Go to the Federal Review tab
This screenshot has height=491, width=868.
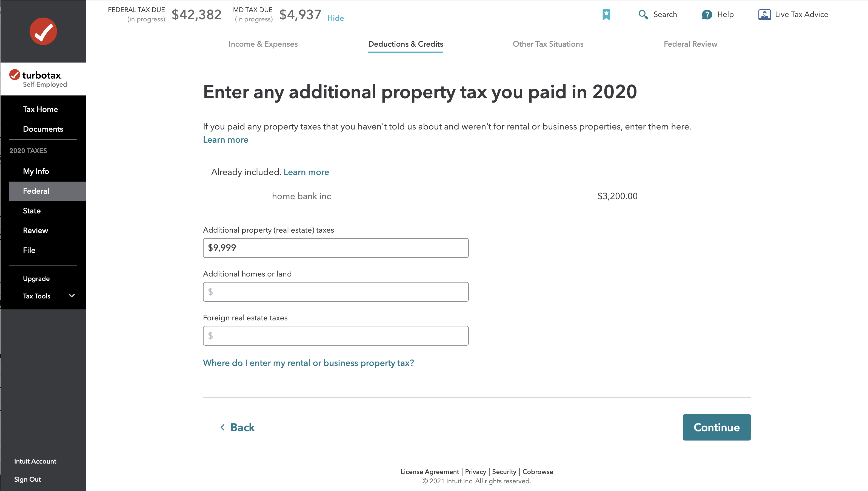[x=690, y=44]
